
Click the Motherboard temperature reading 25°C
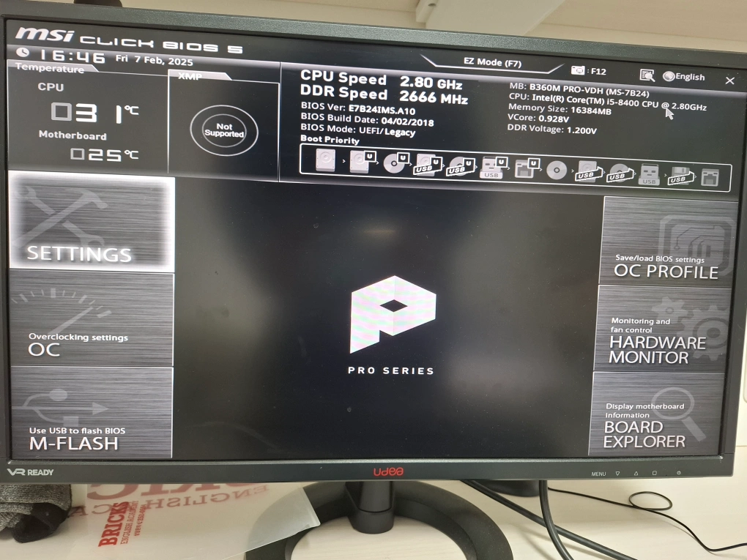104,154
